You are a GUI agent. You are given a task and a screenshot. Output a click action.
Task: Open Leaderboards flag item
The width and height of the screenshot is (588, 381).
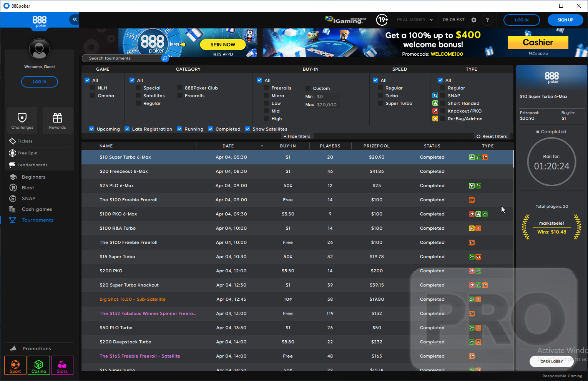tap(28, 165)
